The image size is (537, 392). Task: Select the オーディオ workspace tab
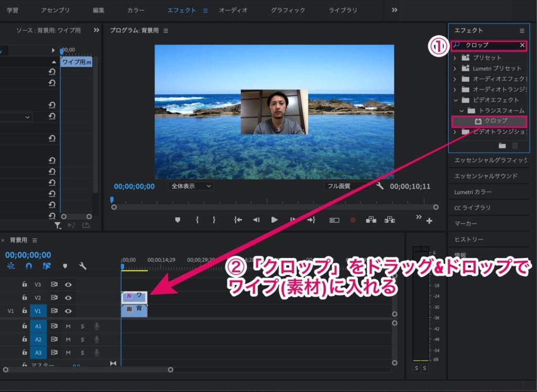[x=233, y=10]
